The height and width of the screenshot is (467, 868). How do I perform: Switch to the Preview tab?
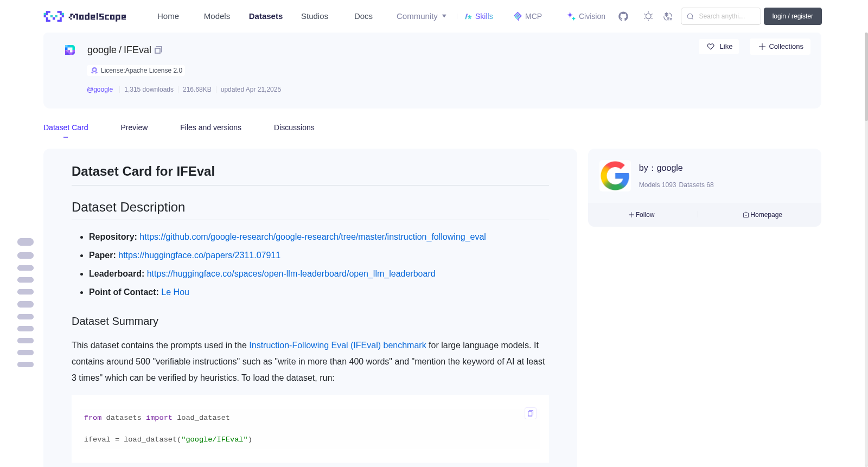134,127
